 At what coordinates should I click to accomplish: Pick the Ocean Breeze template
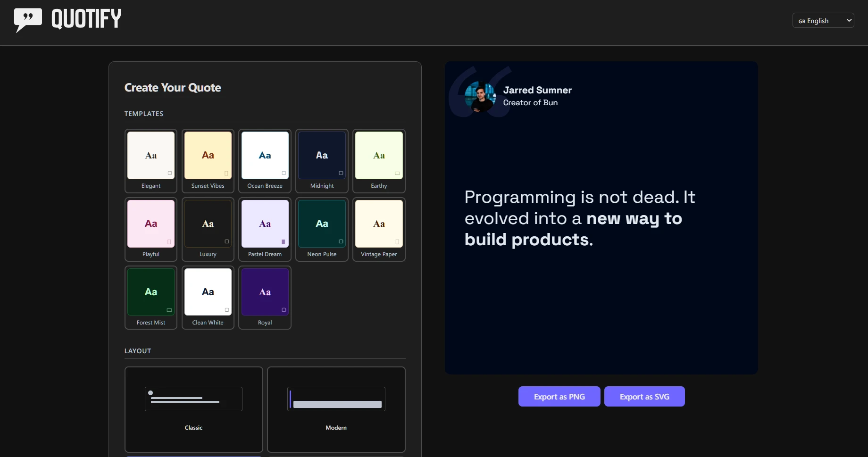click(265, 161)
